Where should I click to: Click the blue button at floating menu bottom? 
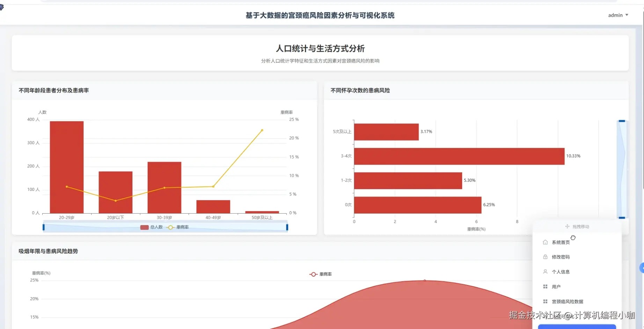pyautogui.click(x=577, y=327)
